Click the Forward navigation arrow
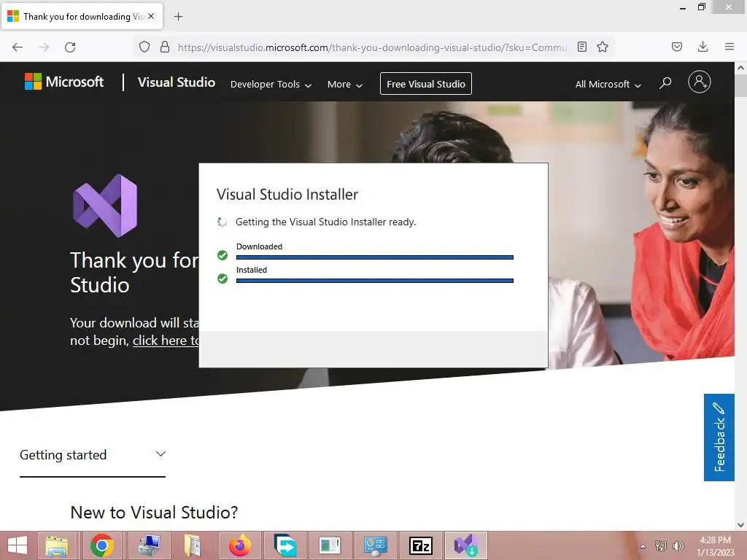747x560 pixels. (44, 47)
